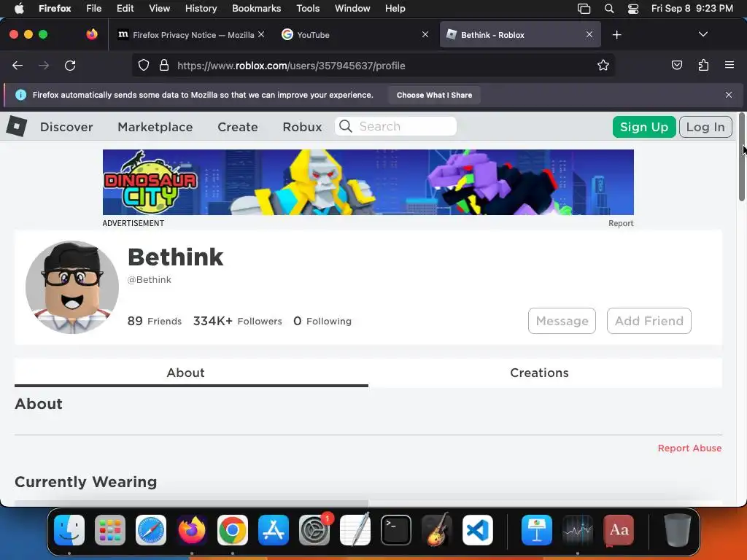Image resolution: width=747 pixels, height=560 pixels.
Task: Open a new tab with the plus icon
Action: point(617,35)
